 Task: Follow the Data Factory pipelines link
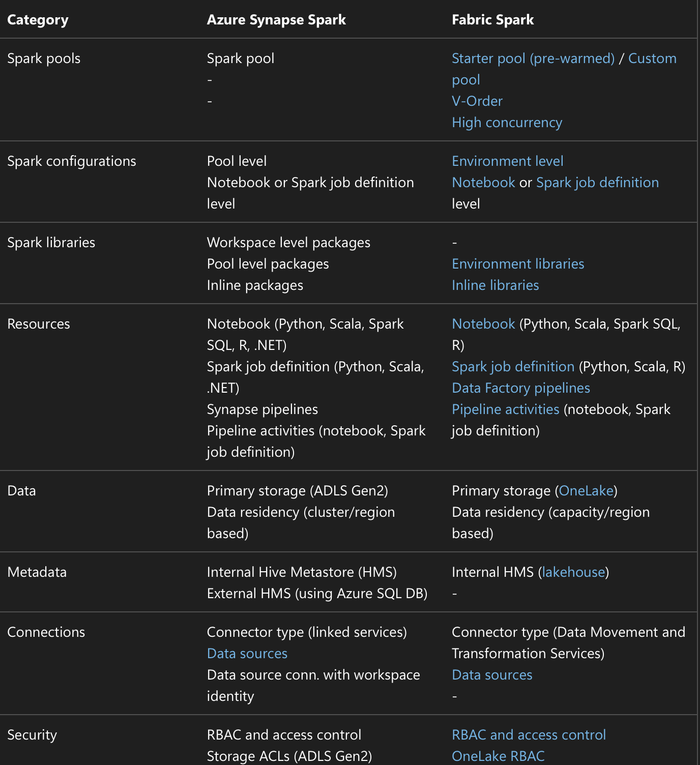[x=520, y=388]
